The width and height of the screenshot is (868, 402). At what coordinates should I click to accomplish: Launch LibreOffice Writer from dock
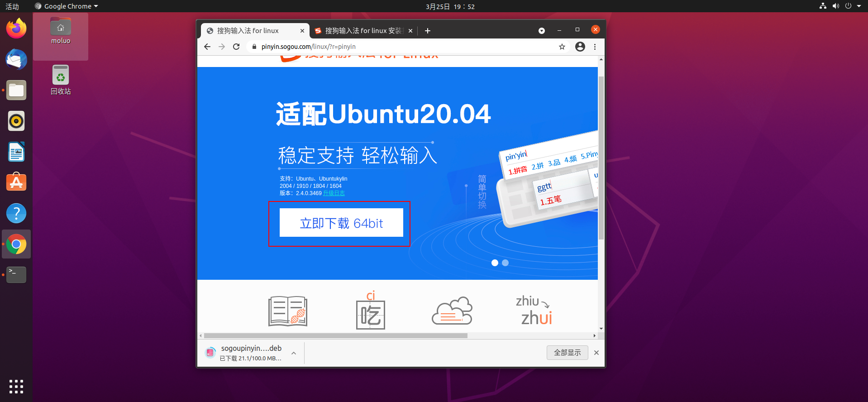tap(16, 152)
